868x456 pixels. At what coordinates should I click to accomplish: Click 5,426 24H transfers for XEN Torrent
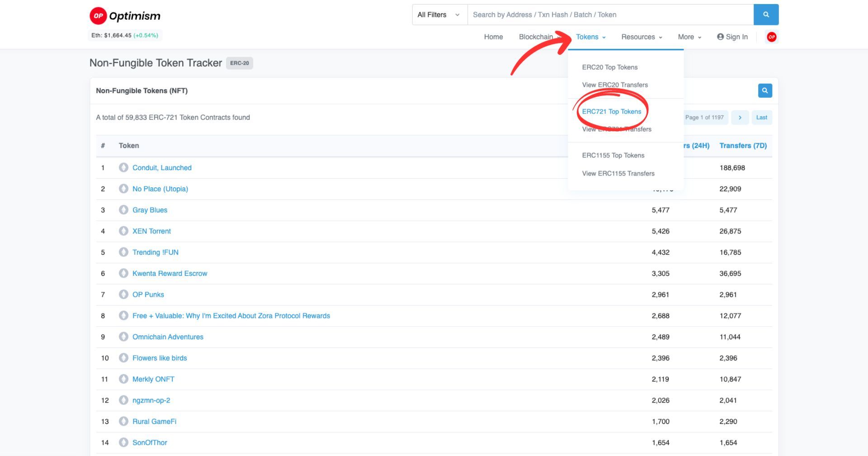(x=660, y=231)
